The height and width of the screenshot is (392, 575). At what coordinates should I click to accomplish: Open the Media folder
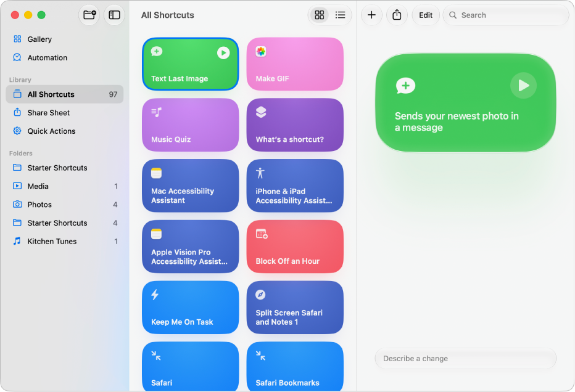click(65, 186)
